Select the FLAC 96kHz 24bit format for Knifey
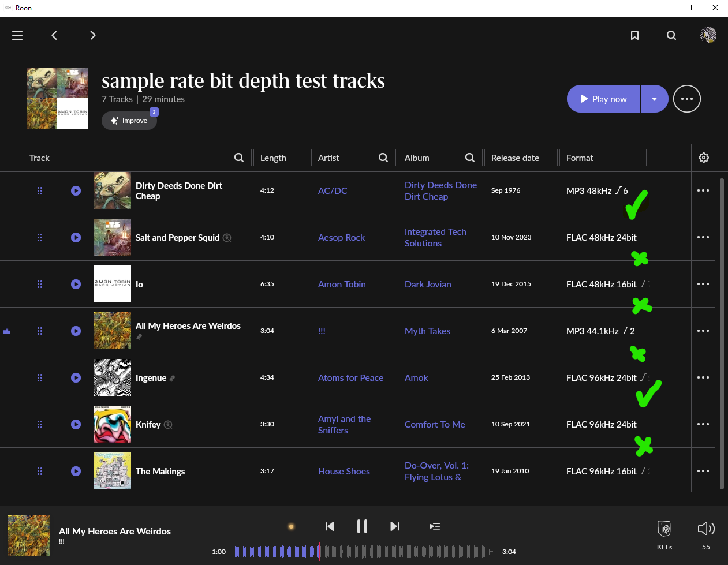 601,424
